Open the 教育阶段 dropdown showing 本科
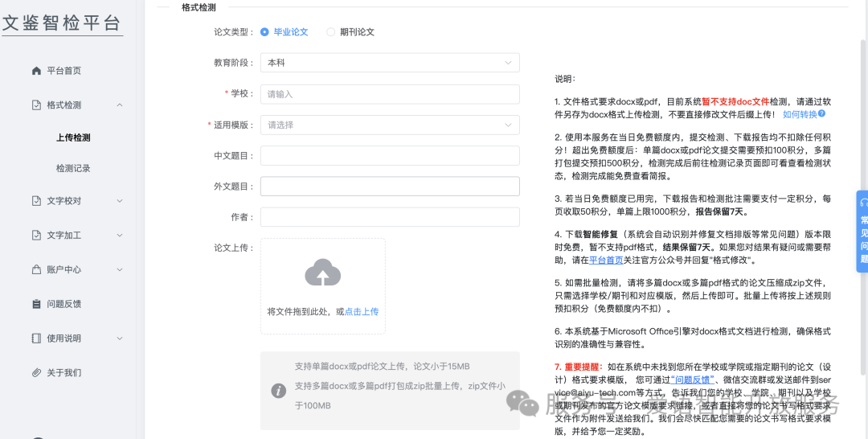 (390, 63)
